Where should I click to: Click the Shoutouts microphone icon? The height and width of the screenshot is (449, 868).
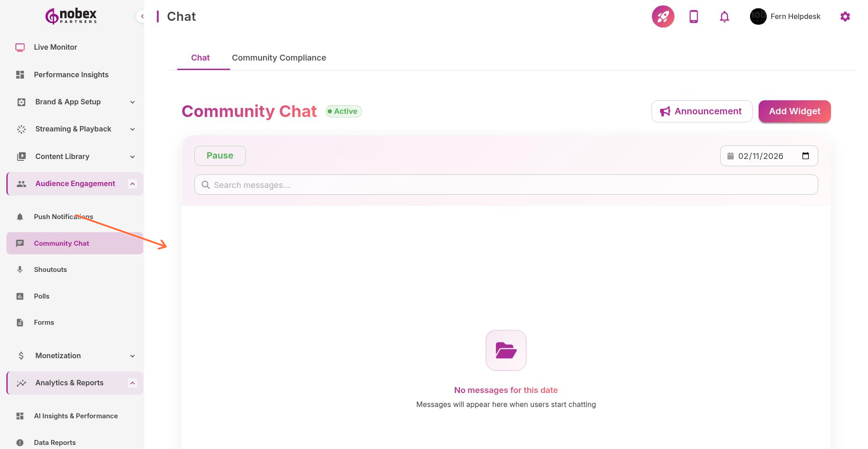(x=20, y=269)
